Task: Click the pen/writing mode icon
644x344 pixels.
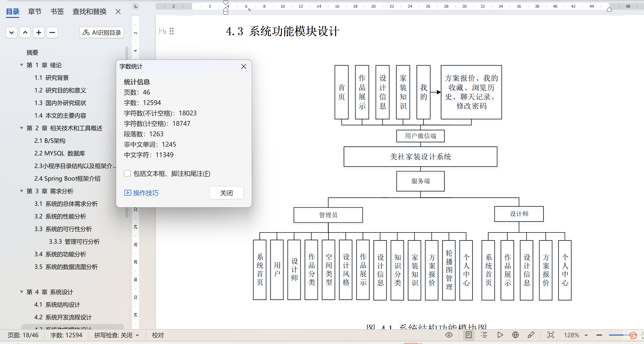Action: (531, 335)
